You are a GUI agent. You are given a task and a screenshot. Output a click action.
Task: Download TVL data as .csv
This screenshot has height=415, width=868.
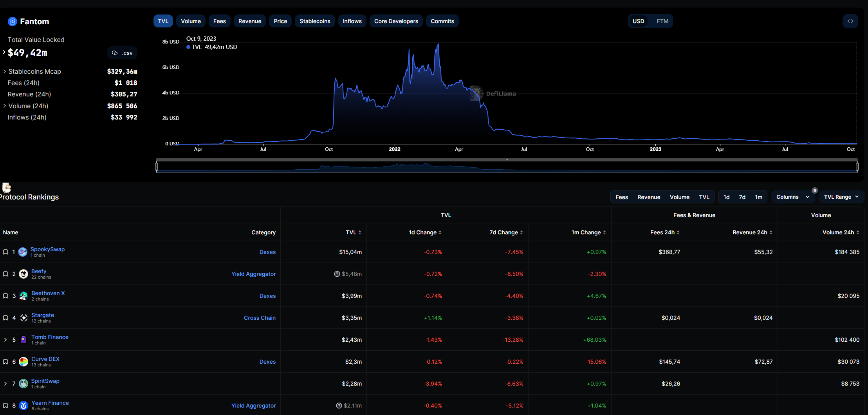pos(122,53)
